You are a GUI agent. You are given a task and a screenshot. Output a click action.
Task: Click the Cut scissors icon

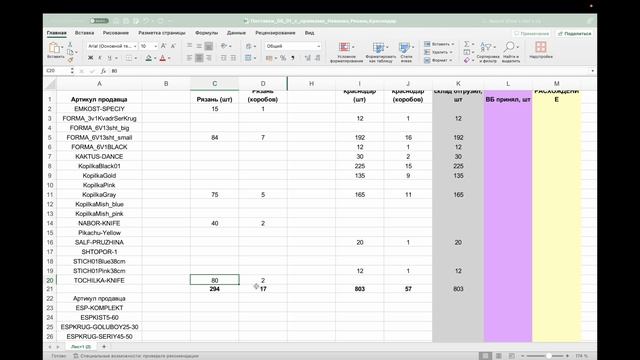pyautogui.click(x=70, y=44)
